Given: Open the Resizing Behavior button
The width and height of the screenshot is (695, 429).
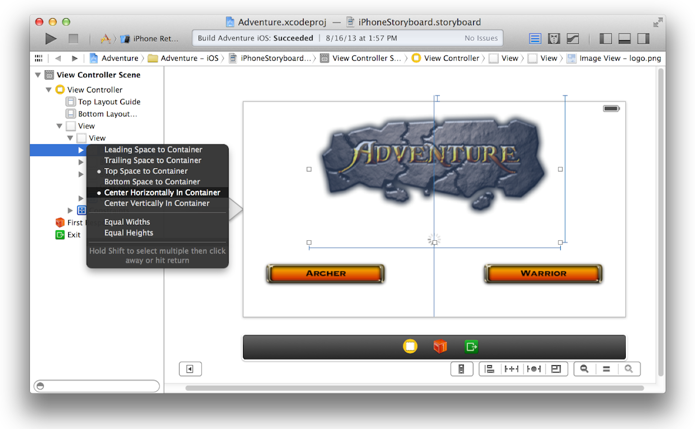Looking at the screenshot, I should point(556,369).
